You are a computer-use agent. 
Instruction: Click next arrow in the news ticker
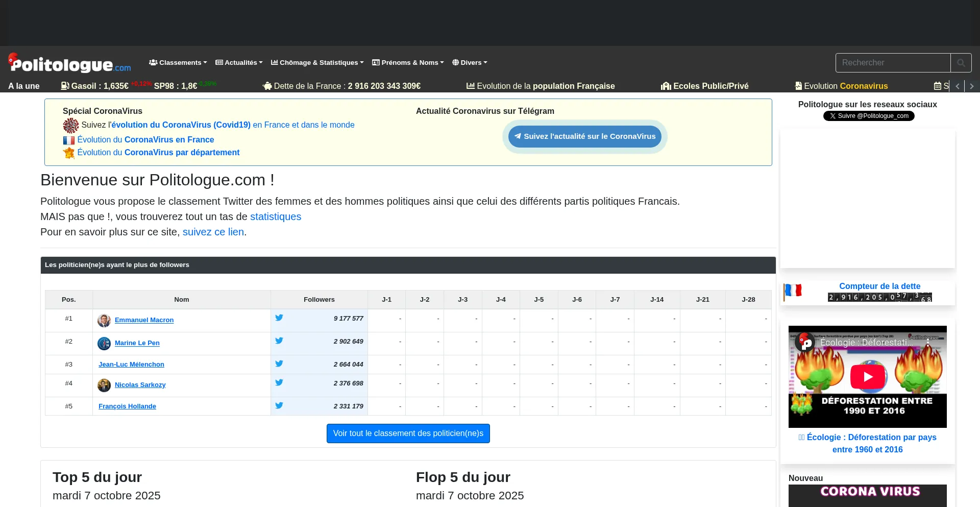(x=972, y=86)
